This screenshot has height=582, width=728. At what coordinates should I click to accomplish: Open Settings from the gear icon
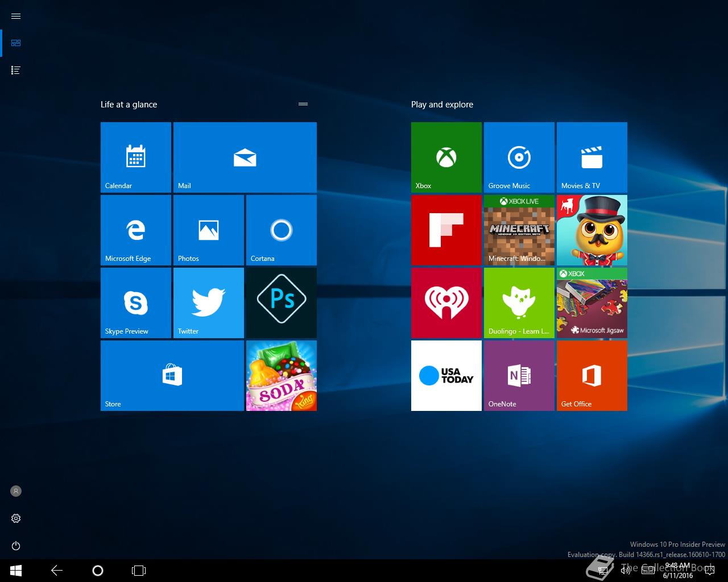coord(16,518)
